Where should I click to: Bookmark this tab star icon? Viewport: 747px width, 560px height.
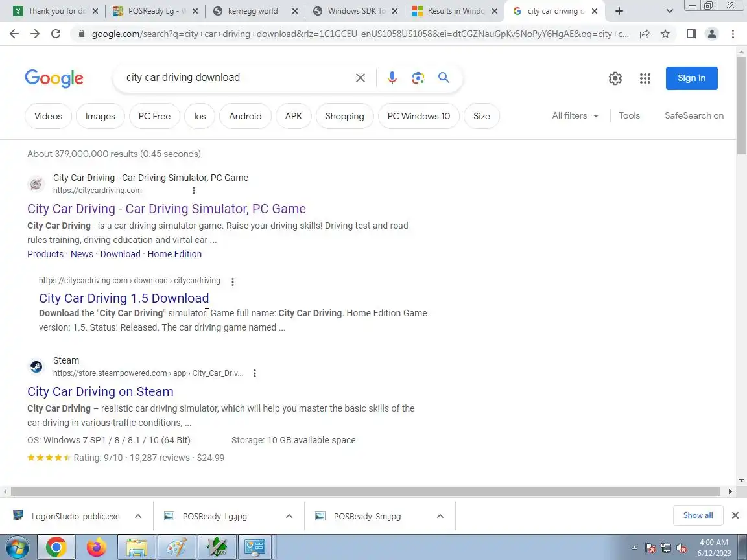tap(665, 34)
